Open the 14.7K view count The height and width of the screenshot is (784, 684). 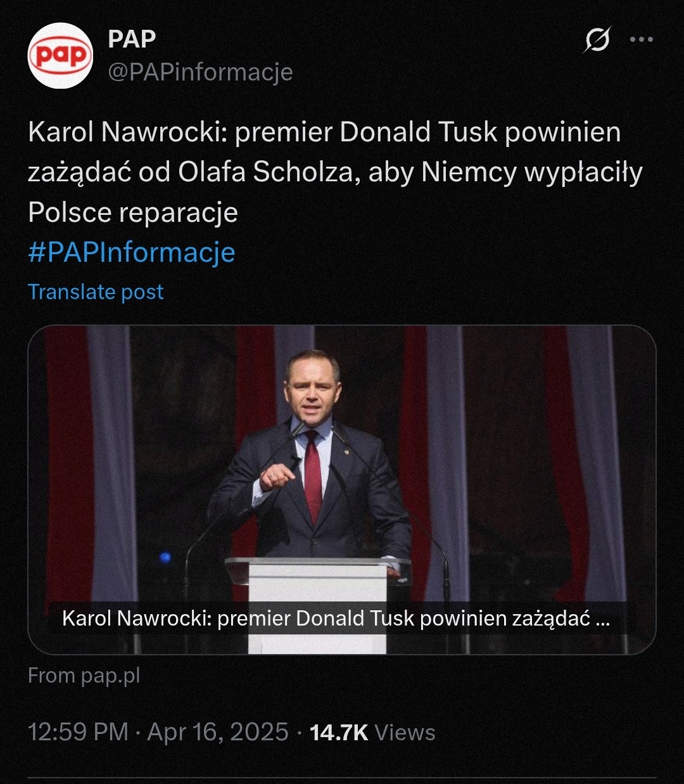coord(339,732)
